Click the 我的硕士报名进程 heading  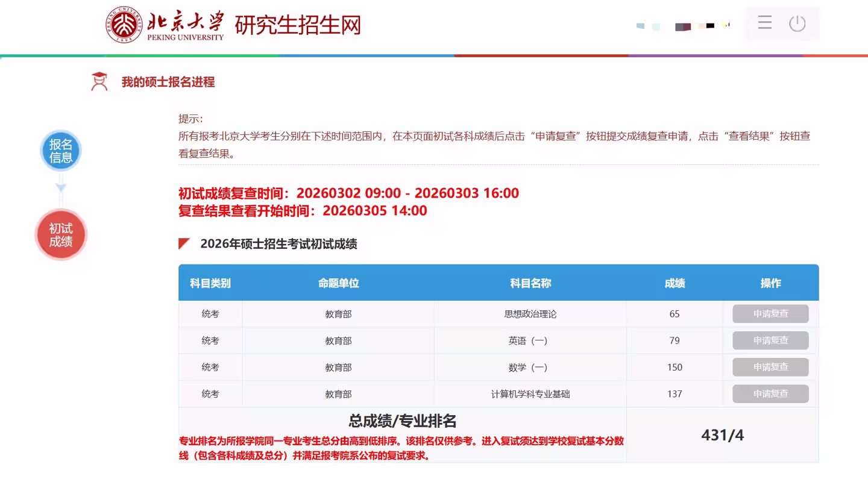(x=168, y=82)
